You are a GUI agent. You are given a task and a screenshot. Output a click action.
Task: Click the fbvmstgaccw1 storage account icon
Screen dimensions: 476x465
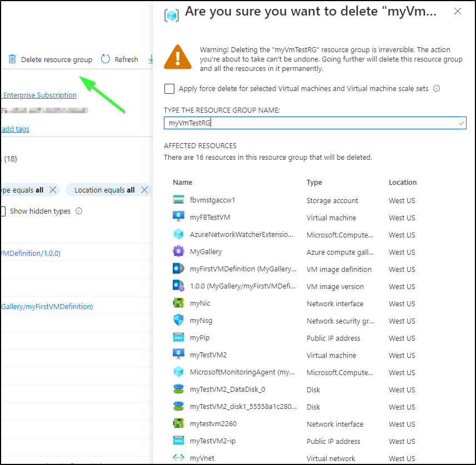(x=178, y=200)
